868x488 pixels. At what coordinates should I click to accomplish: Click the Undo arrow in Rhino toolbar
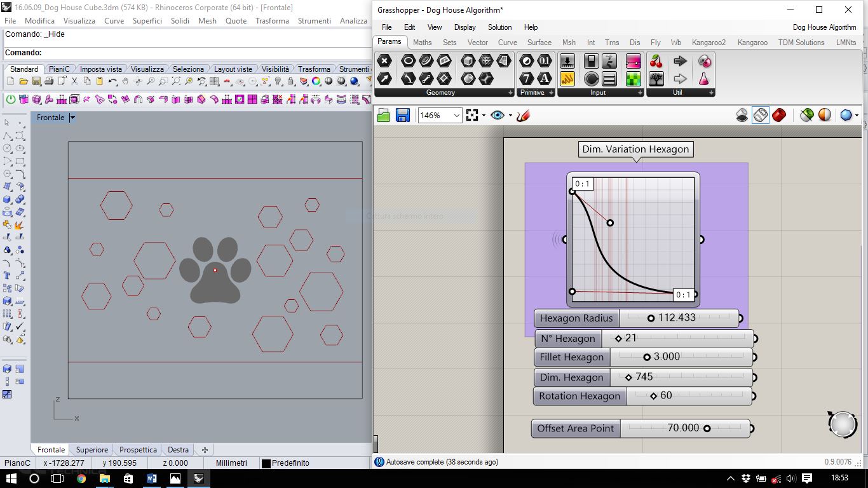112,81
